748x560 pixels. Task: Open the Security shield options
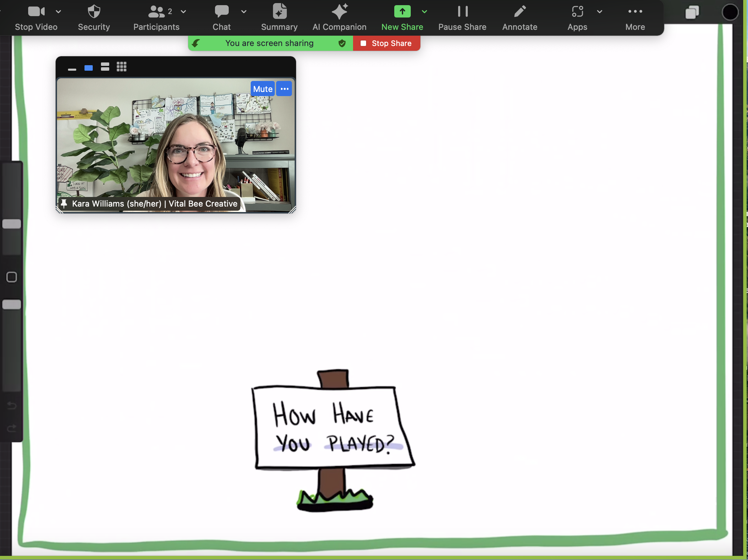tap(94, 12)
